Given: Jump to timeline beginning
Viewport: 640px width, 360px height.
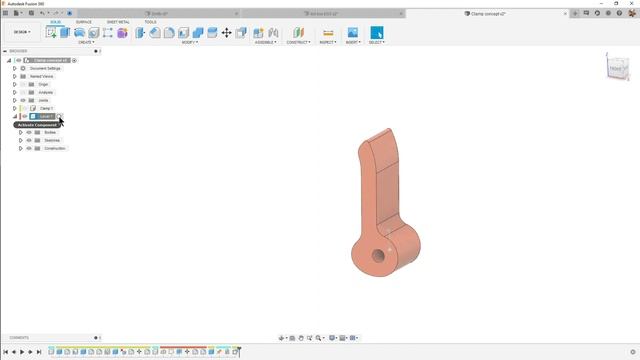Looking at the screenshot, I should coord(6,352).
